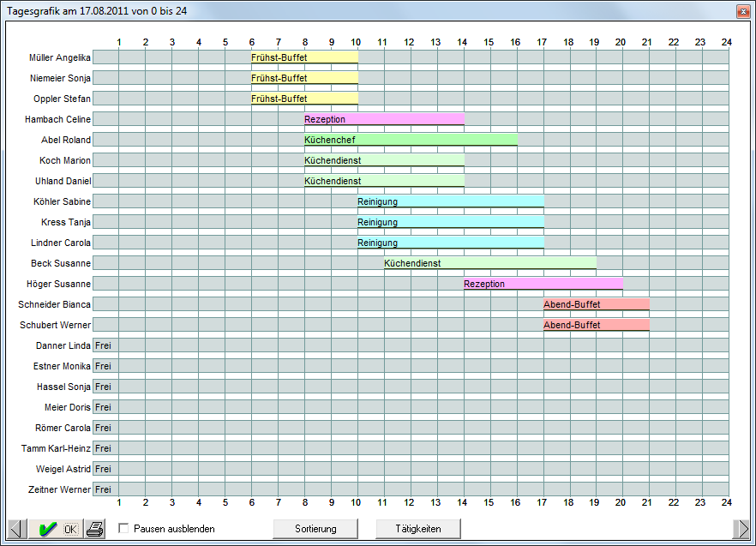The width and height of the screenshot is (756, 546).
Task: Select Schubert Werner's Abend-Buffet shift bar
Action: (x=596, y=325)
